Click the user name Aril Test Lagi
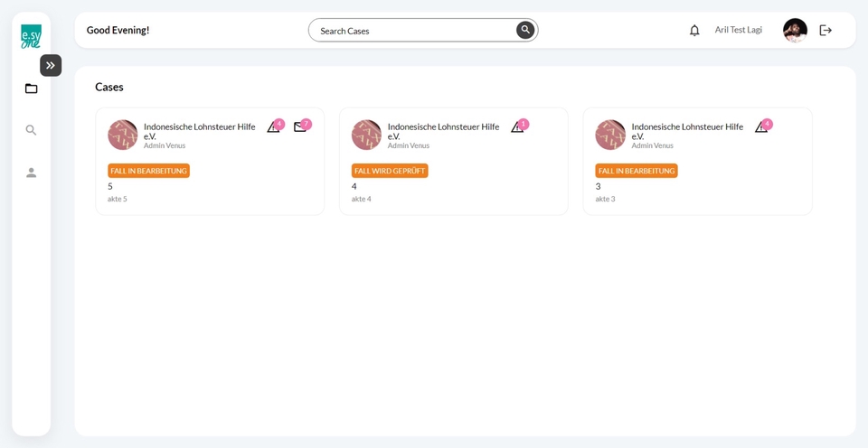 click(x=738, y=30)
